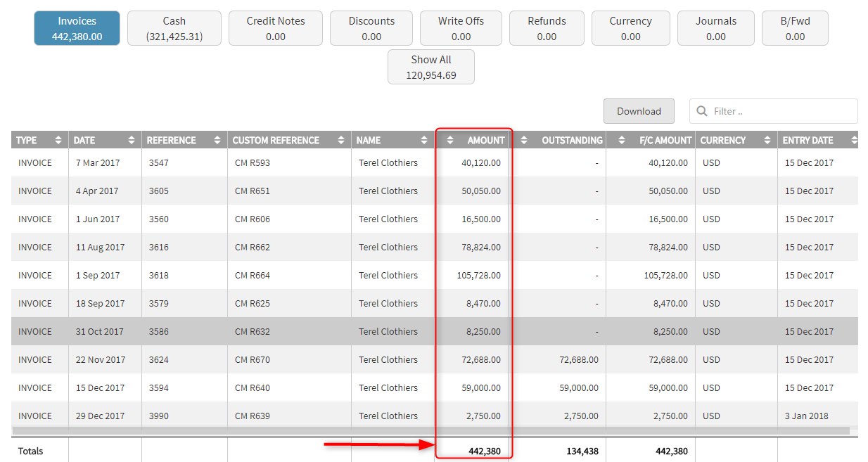Click the Download button

coord(639,111)
